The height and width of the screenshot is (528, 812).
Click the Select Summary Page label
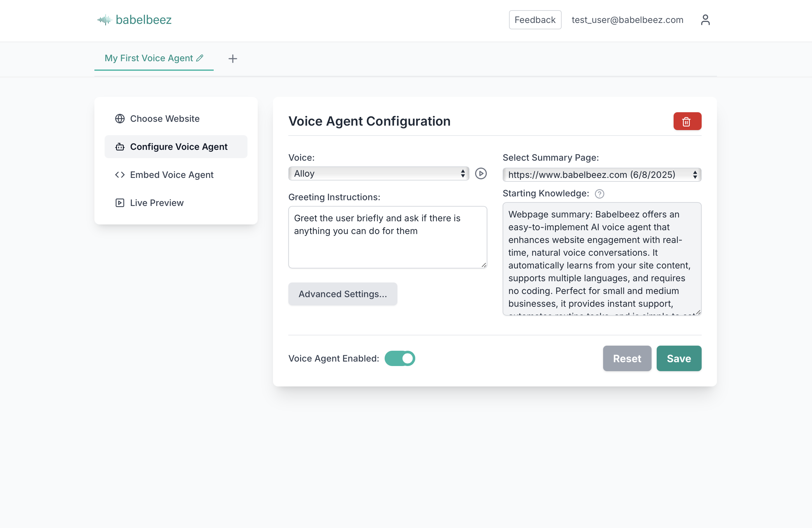[x=550, y=158]
